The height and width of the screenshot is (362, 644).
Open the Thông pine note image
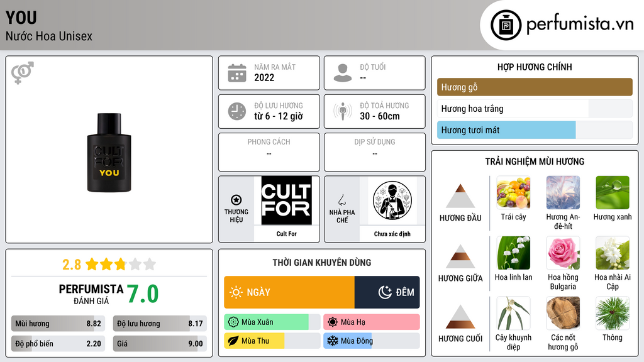click(x=613, y=313)
